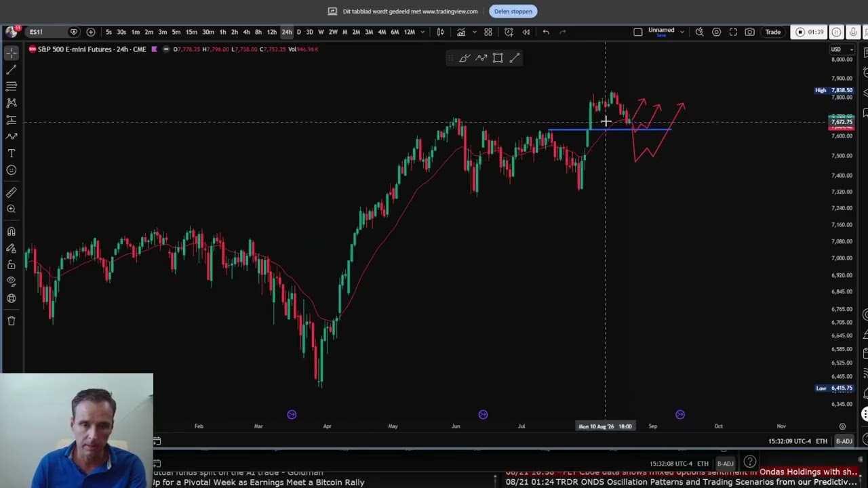Select the Text annotation tool
This screenshot has width=868, height=488.
[x=12, y=154]
